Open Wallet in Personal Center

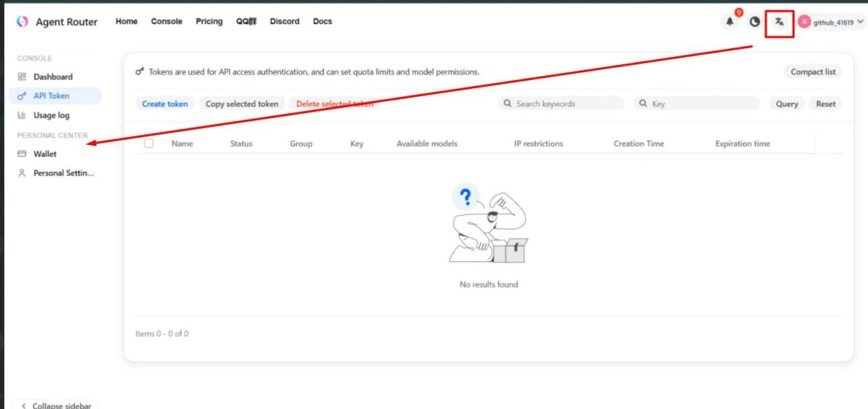click(57, 154)
